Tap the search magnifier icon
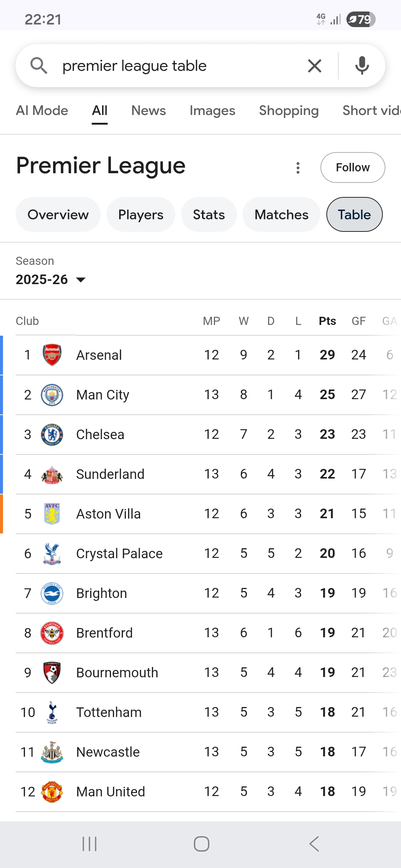401x868 pixels. tap(39, 66)
